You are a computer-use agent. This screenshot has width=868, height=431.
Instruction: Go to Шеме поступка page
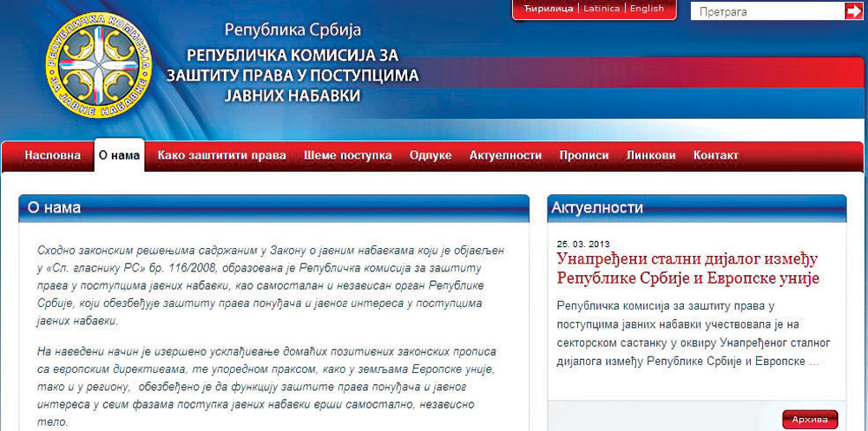[347, 155]
